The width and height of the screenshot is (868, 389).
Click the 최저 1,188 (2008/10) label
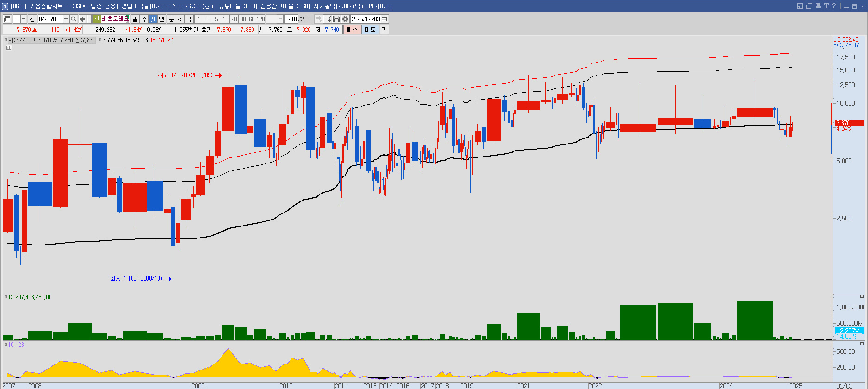click(136, 278)
